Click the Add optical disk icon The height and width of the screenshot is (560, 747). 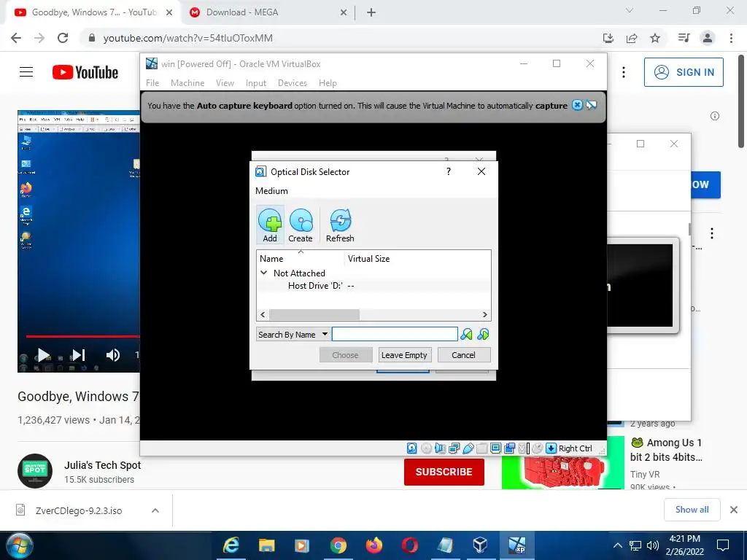click(x=270, y=225)
